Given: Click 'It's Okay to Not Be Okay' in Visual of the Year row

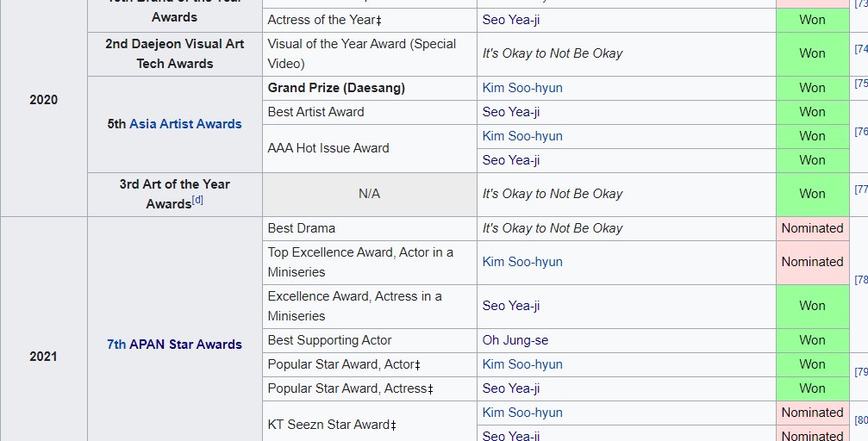Looking at the screenshot, I should 553,53.
